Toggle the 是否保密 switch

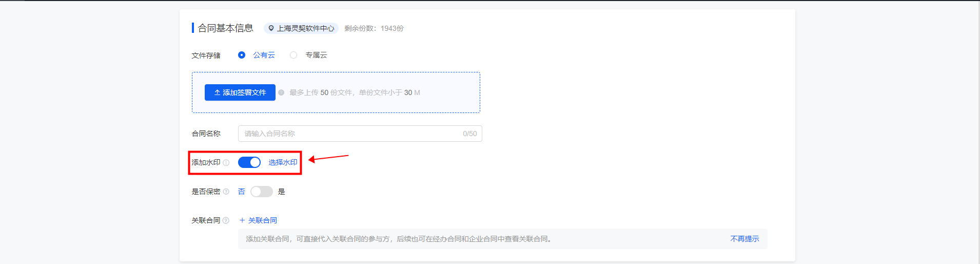(x=262, y=192)
